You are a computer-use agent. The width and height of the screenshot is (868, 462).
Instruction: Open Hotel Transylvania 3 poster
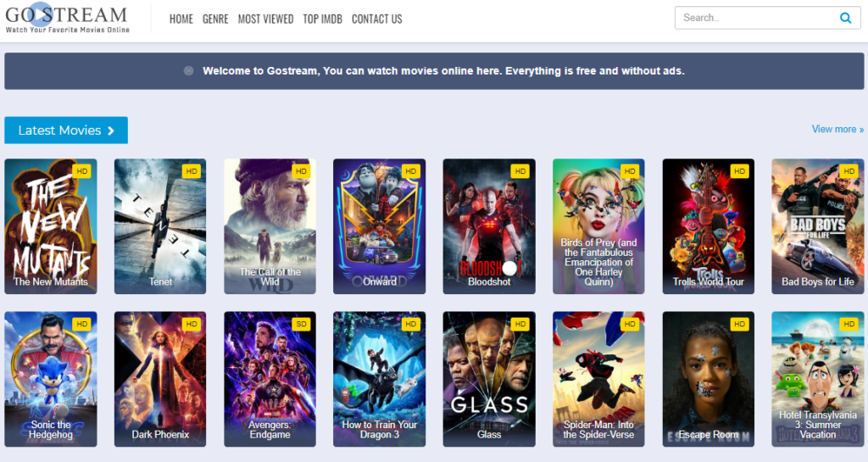818,379
